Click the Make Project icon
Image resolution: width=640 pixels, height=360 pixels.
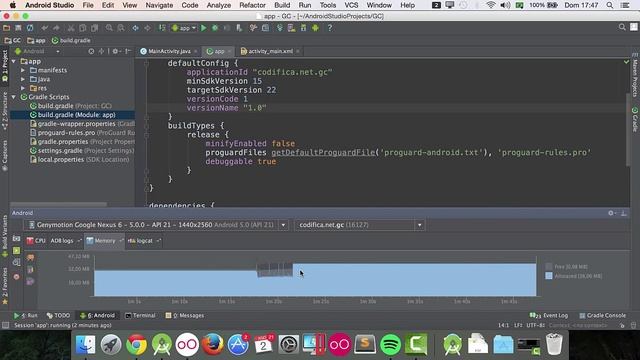162,28
